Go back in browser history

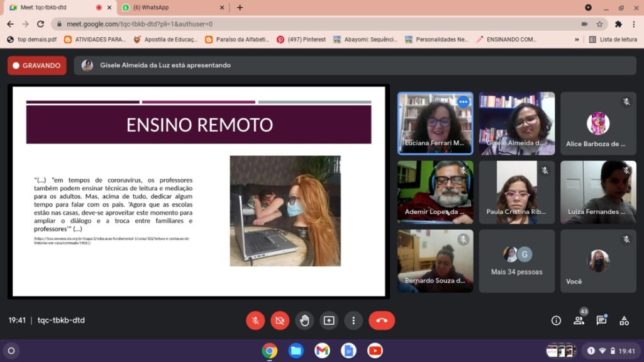click(x=10, y=24)
